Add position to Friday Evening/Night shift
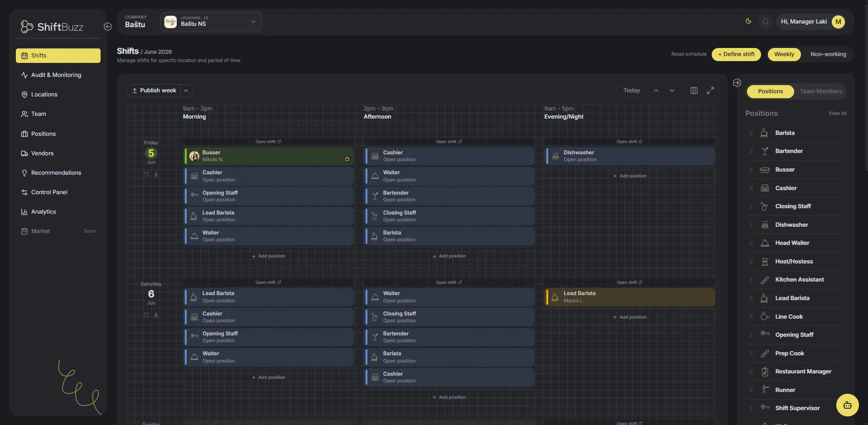Image resolution: width=868 pixels, height=425 pixels. 630,176
